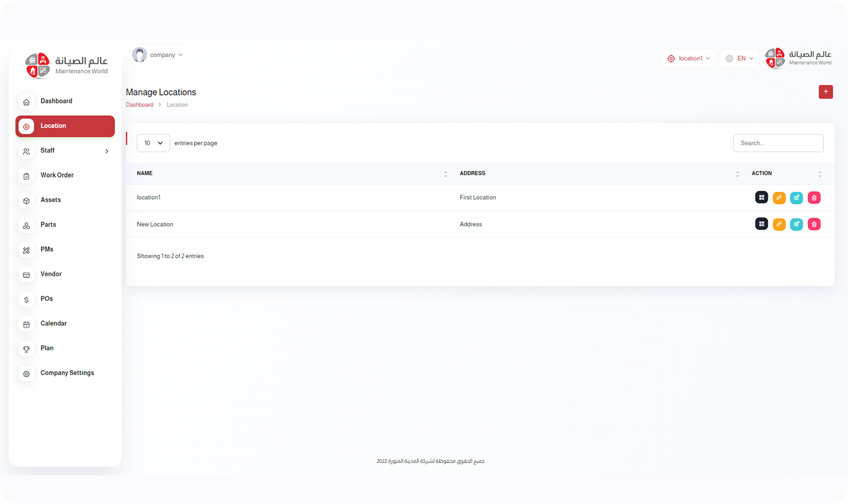The height and width of the screenshot is (504, 848).
Task: Click the Plan trophy icon in sidebar
Action: 26,349
